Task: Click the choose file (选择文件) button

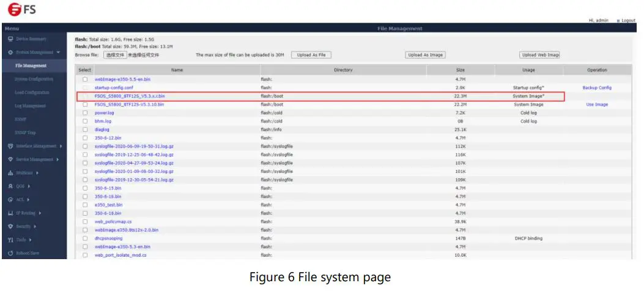Action: (x=114, y=55)
